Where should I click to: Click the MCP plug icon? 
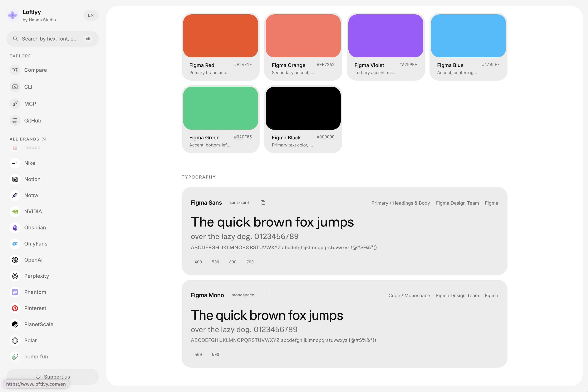[x=15, y=104]
